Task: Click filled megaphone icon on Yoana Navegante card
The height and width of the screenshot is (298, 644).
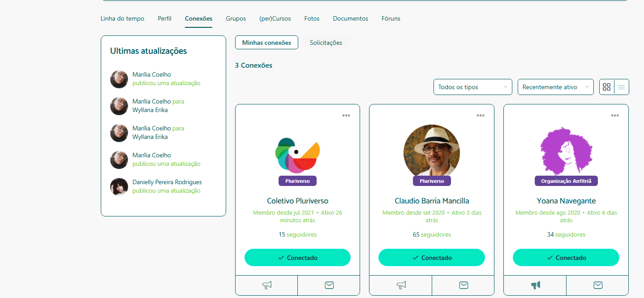Action: tap(536, 285)
